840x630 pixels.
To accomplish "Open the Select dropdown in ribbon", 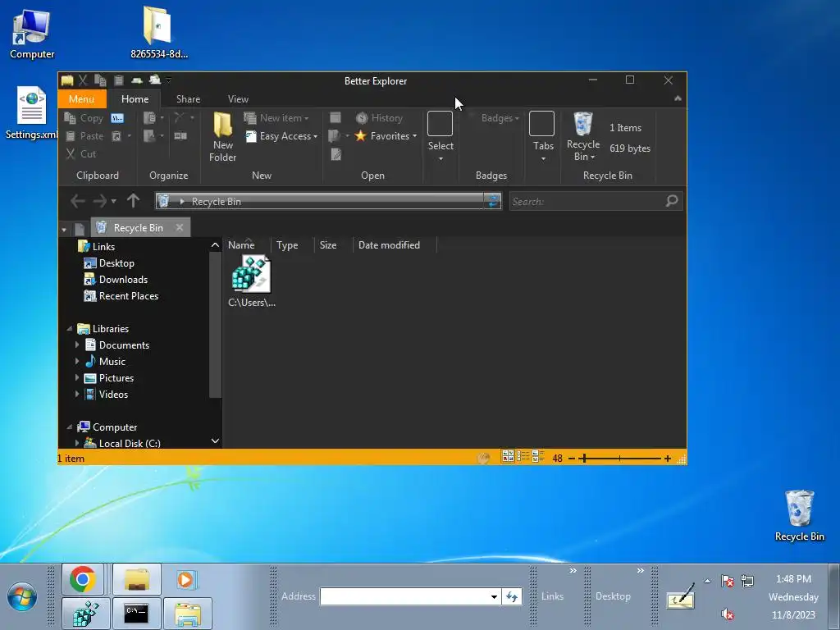I will click(441, 137).
